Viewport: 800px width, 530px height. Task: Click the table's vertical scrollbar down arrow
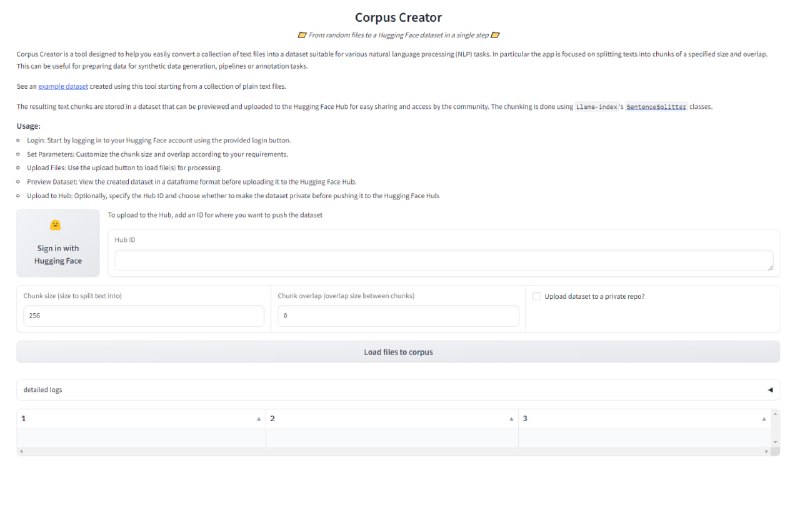tap(776, 441)
